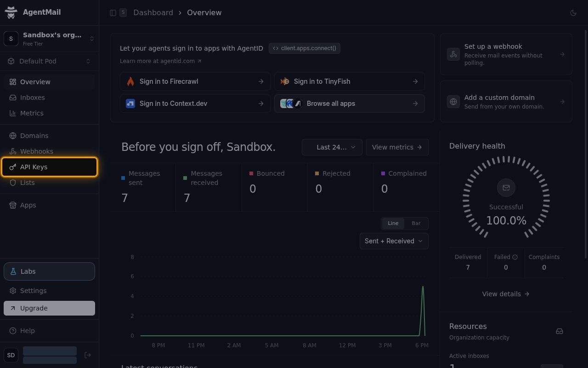
Task: Open the Default Pod selector
Action: pos(50,61)
